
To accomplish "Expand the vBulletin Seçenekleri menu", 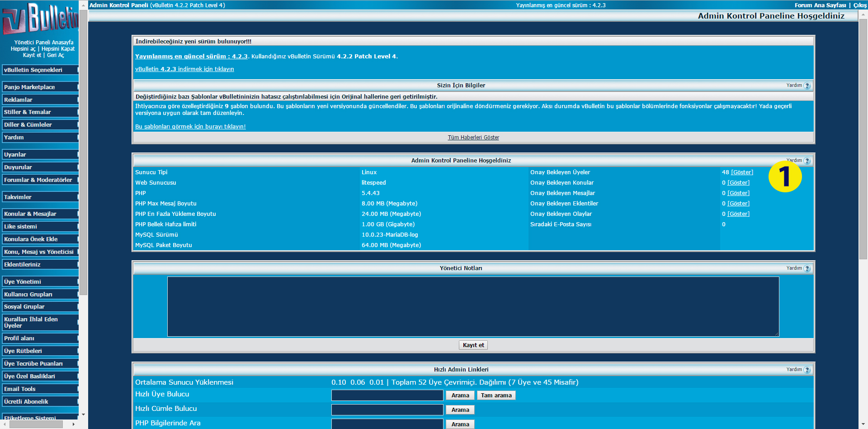I will point(40,70).
